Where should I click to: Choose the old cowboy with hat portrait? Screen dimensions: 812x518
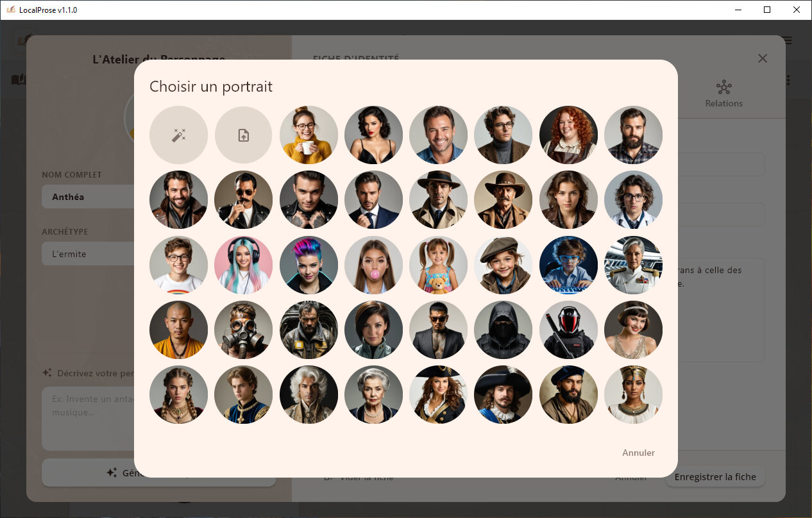tap(503, 199)
